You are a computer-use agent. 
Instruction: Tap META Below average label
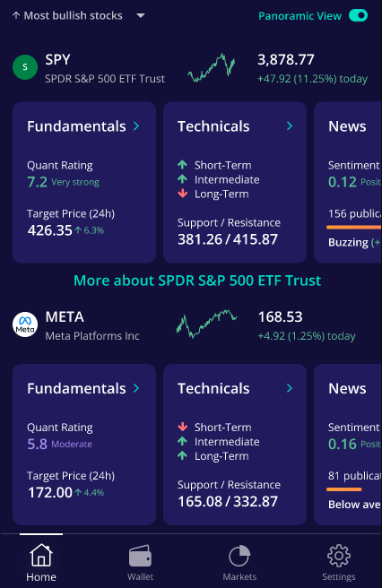point(354,505)
